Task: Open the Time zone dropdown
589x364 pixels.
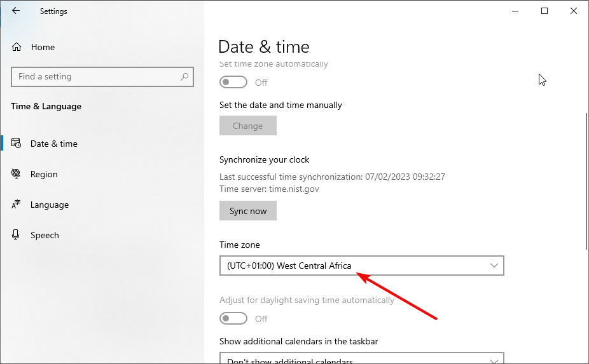Action: (x=361, y=266)
